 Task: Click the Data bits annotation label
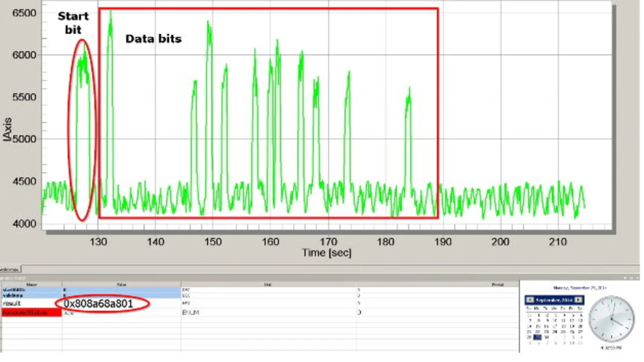point(153,39)
